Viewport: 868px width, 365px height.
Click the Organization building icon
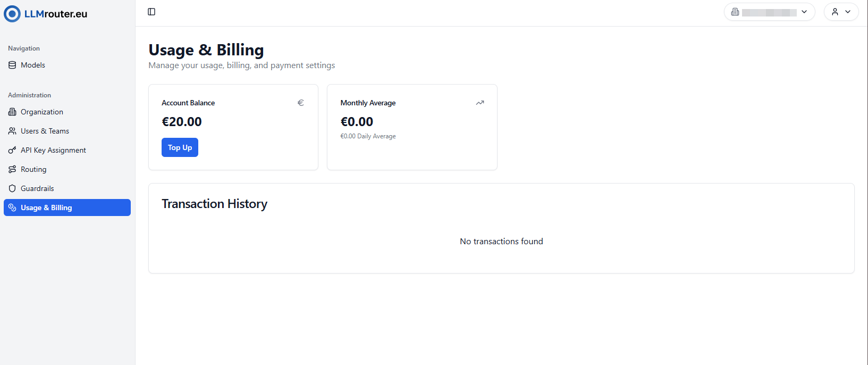tap(12, 112)
